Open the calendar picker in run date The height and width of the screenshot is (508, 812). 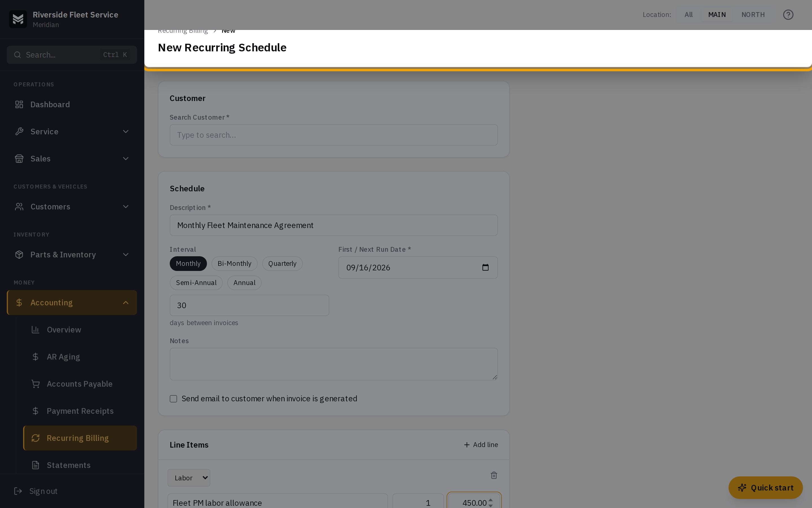486,268
